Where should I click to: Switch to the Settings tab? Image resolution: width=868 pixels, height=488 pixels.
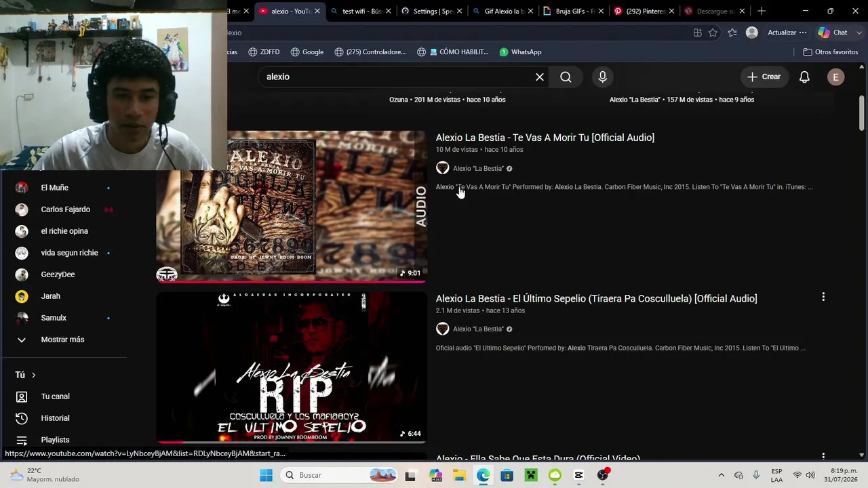[x=431, y=11]
